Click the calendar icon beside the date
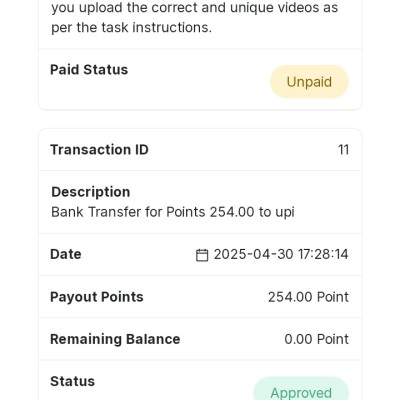Screen dimensions: 400x400 click(202, 255)
